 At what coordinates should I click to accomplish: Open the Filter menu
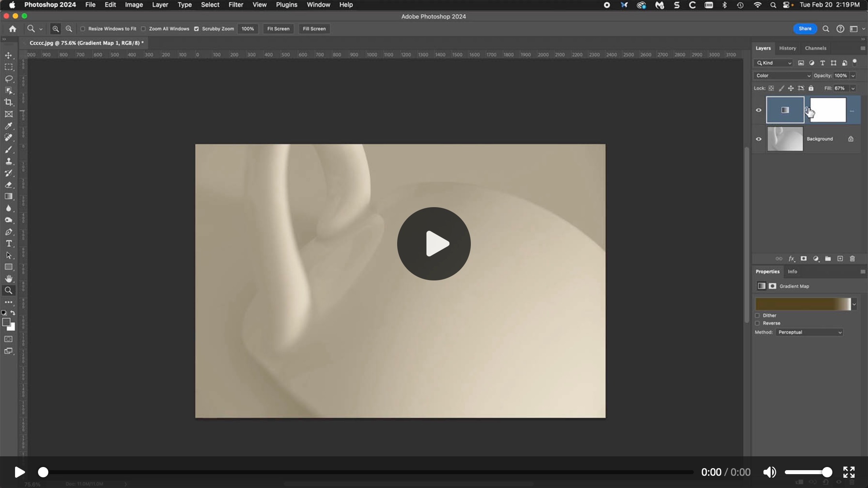pos(236,5)
